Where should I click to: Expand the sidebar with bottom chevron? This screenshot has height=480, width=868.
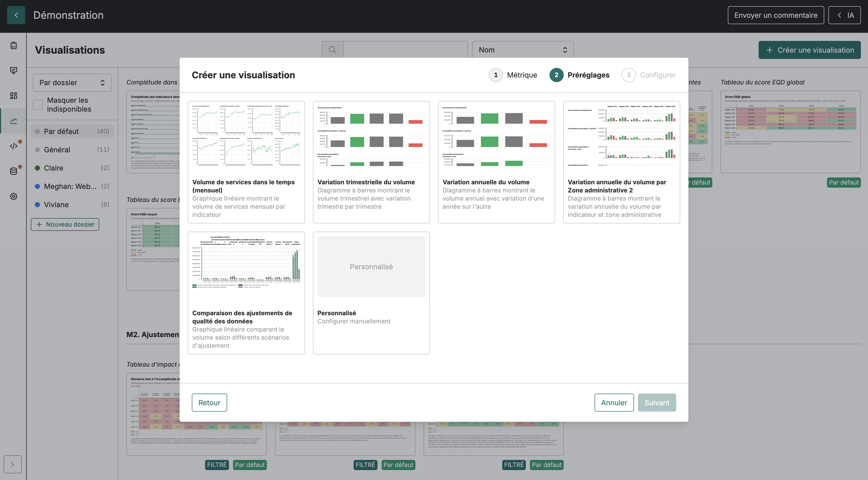point(12,464)
